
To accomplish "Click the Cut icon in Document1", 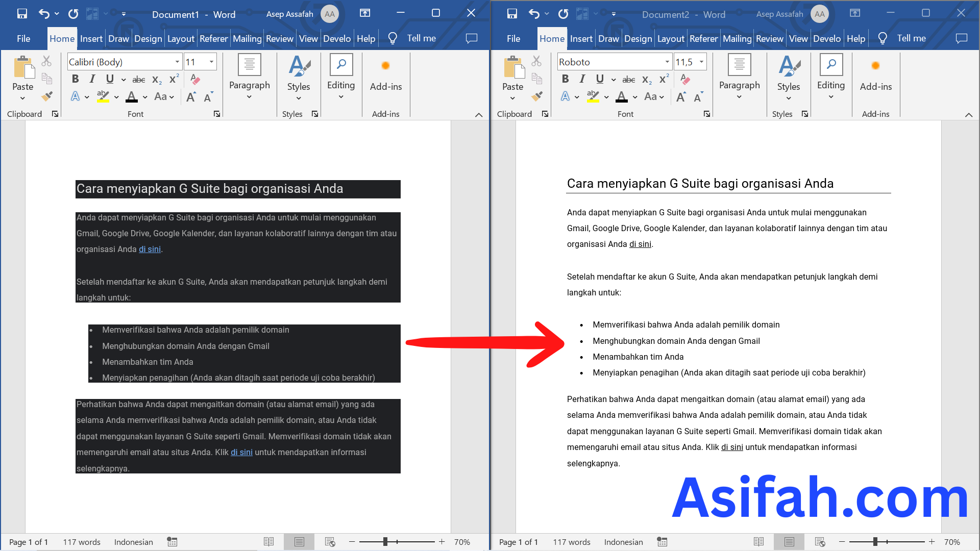I will [x=46, y=61].
